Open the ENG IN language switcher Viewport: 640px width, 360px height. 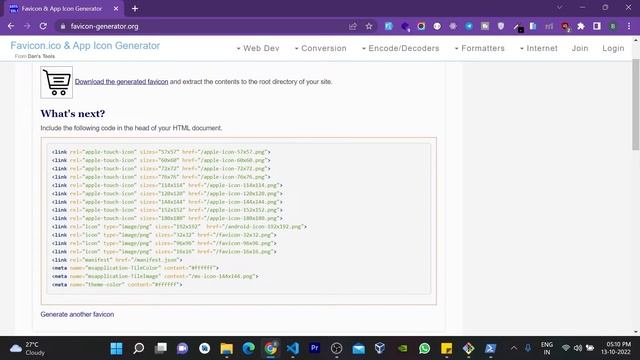pos(547,348)
